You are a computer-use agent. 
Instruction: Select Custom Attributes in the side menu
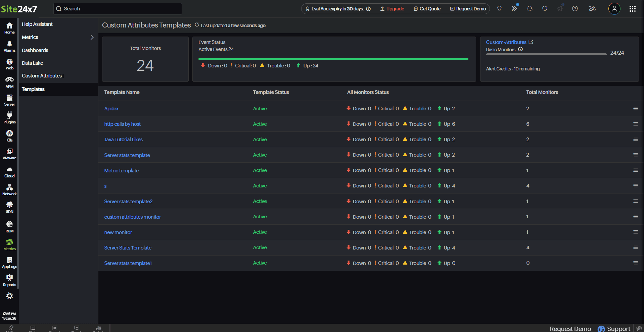[x=42, y=76]
